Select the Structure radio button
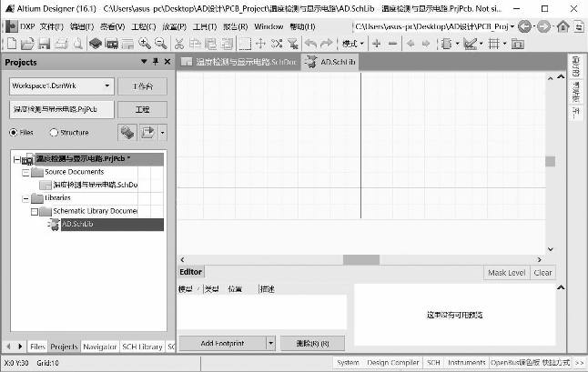The width and height of the screenshot is (588, 372). coord(54,133)
